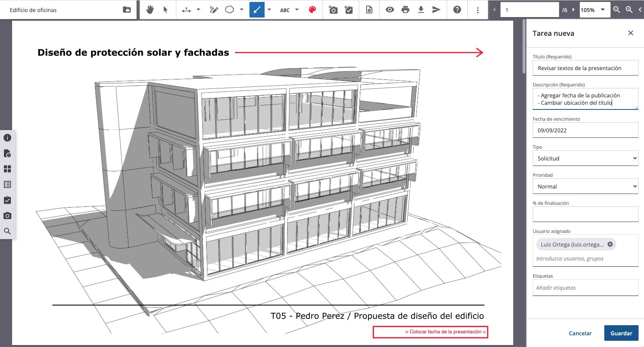This screenshot has height=347, width=644.
Task: Select the freehand markup pencil tool
Action: click(x=214, y=10)
